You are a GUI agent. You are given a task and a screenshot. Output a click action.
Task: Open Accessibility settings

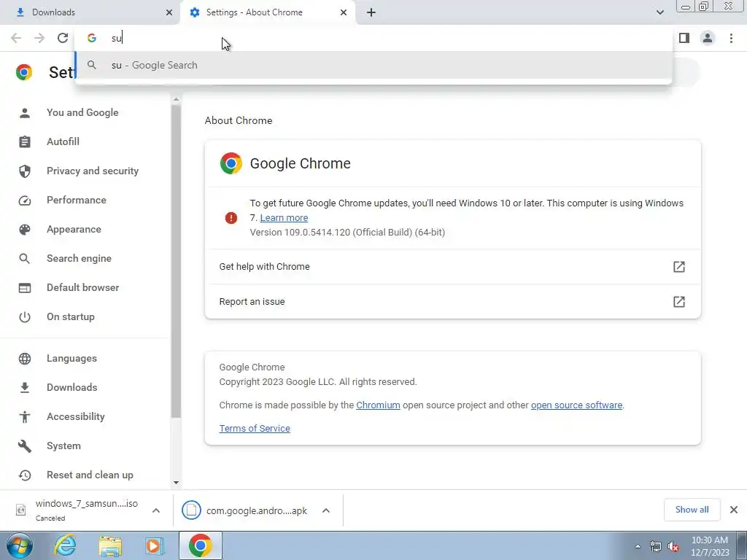click(x=76, y=416)
